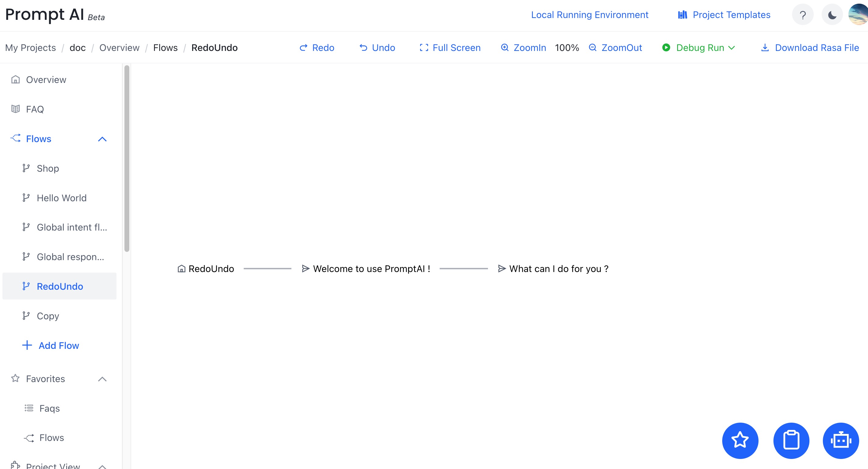The height and width of the screenshot is (469, 868).
Task: Click the Redo button label
Action: [x=323, y=48]
